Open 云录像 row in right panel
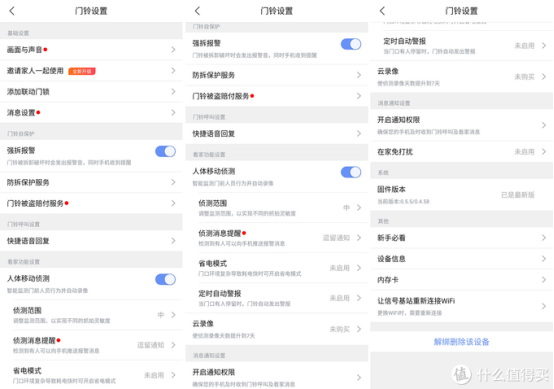This screenshot has width=554, height=389. click(462, 77)
